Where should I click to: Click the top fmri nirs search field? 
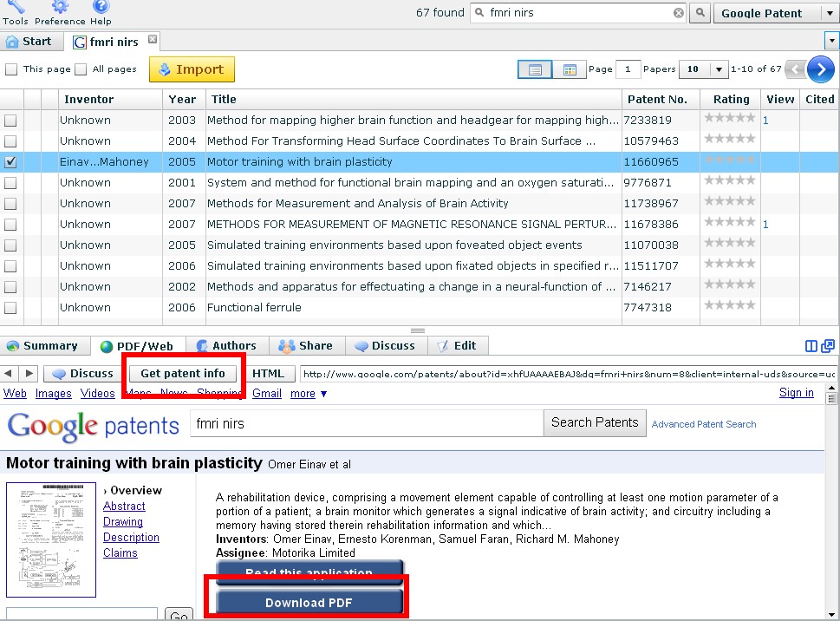[x=578, y=13]
